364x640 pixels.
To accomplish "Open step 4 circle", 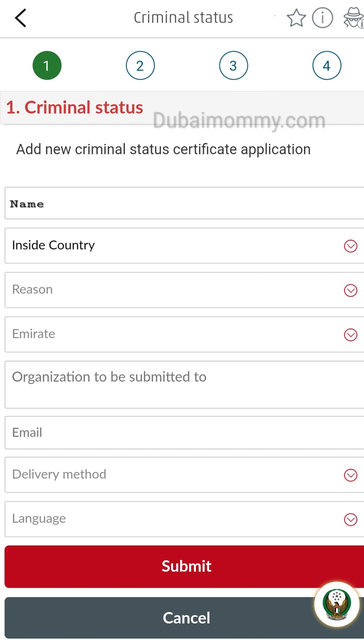I will click(x=327, y=66).
